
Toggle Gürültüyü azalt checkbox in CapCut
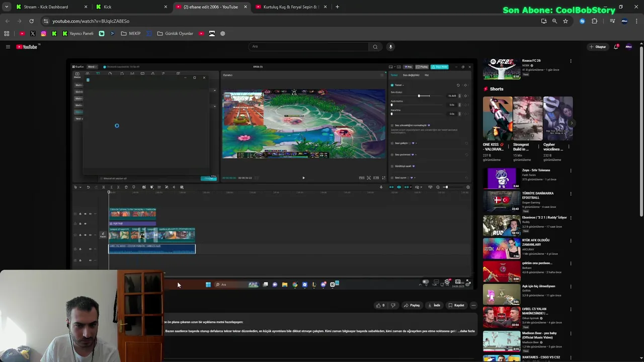pos(392,166)
